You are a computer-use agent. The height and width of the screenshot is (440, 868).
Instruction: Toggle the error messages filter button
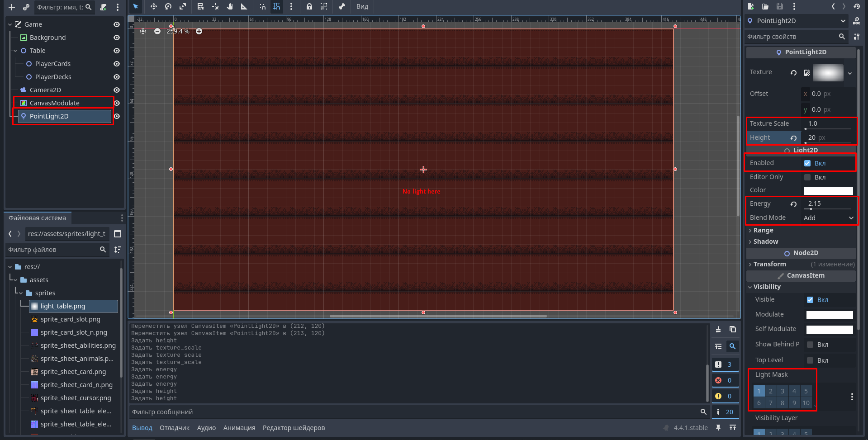pos(725,380)
